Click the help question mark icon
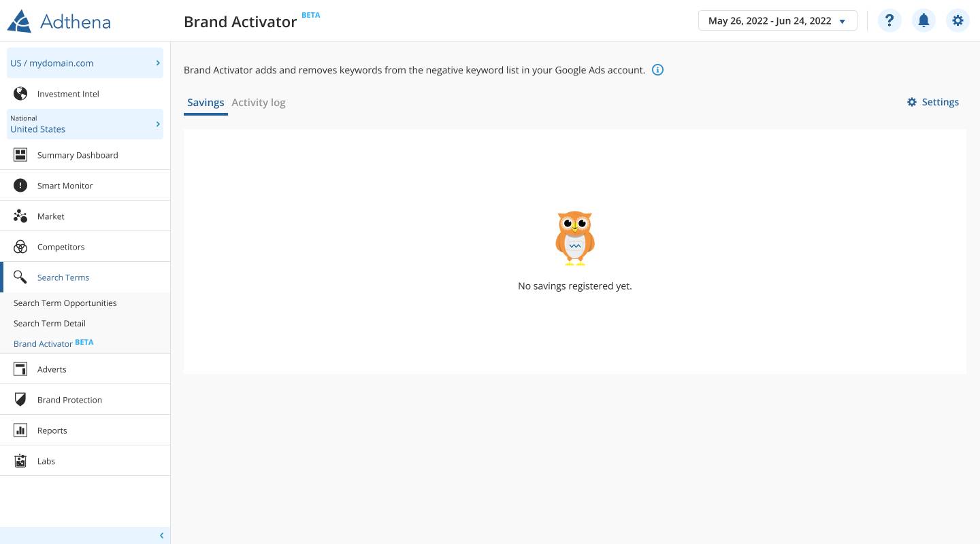980x544 pixels. click(889, 20)
